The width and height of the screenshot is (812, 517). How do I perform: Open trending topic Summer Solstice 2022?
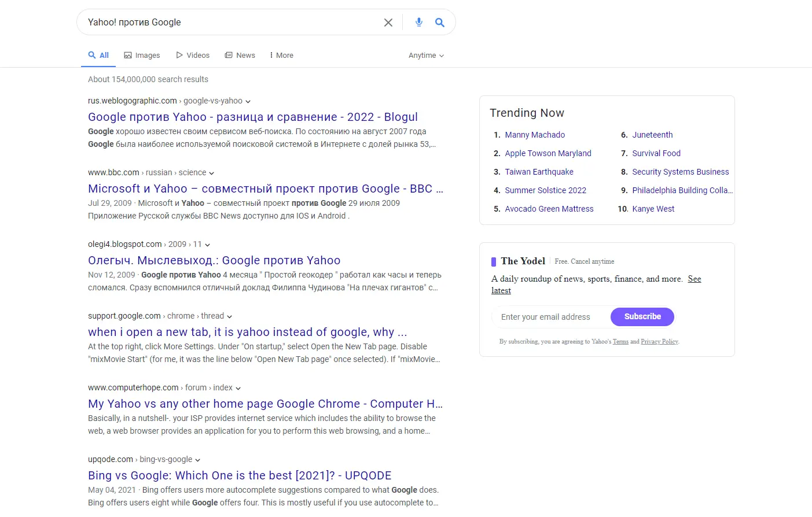click(x=545, y=190)
